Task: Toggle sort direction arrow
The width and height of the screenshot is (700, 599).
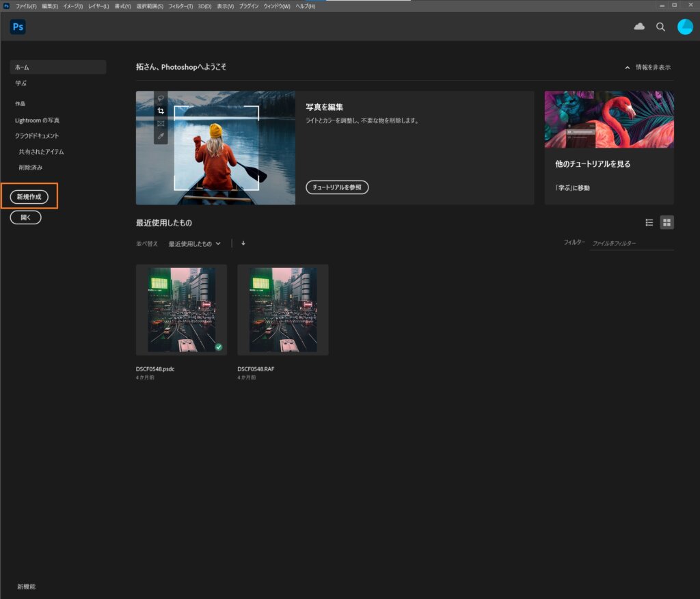Action: coord(243,243)
